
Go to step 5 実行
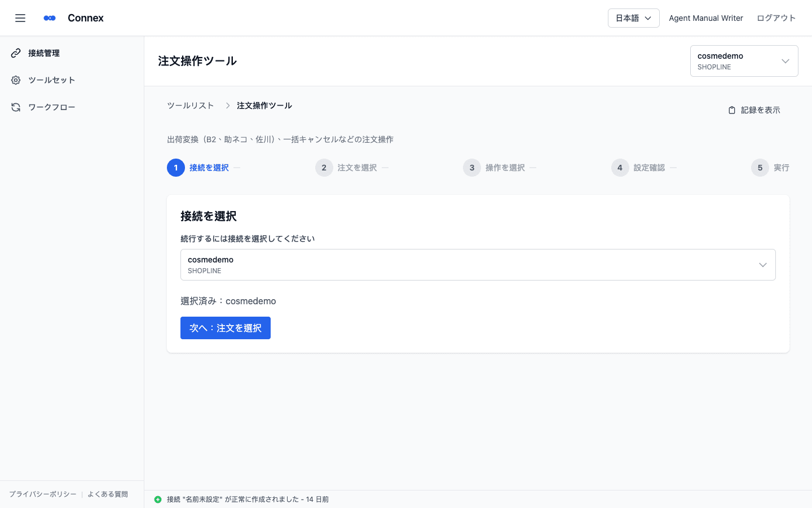click(x=770, y=168)
